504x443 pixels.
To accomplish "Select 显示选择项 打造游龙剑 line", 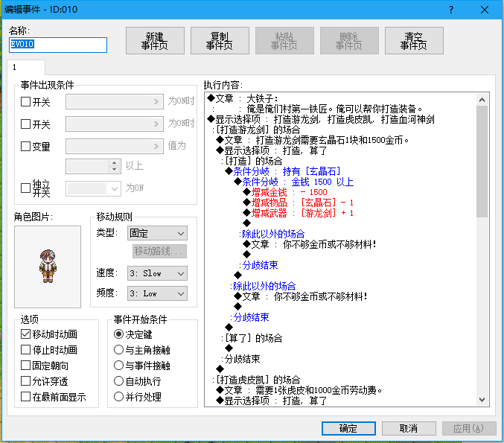I will (321, 119).
